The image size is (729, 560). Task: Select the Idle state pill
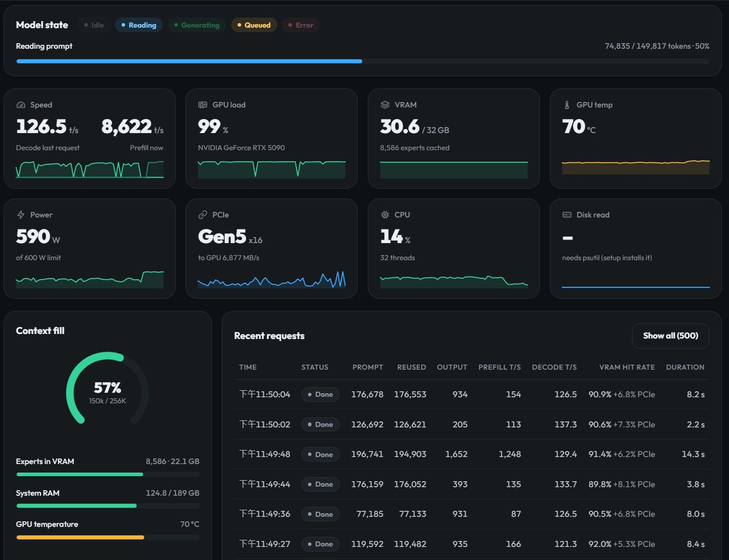point(94,25)
